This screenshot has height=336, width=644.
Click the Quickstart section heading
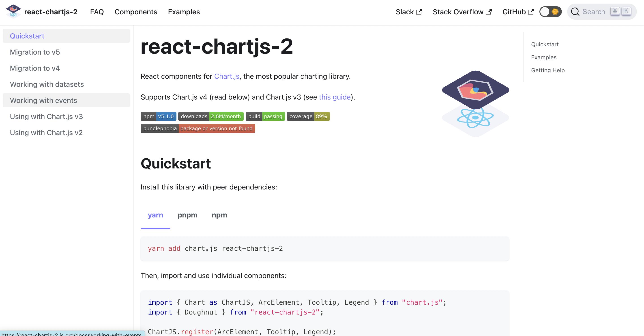(x=176, y=164)
